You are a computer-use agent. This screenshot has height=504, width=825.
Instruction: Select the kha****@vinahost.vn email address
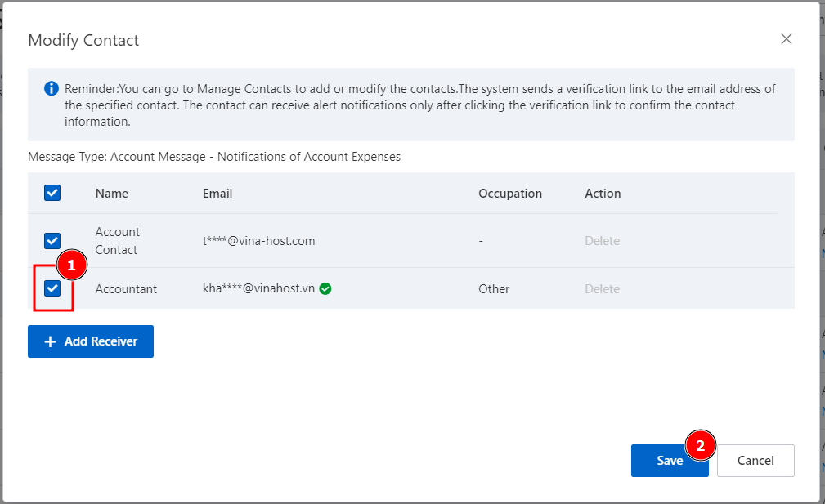pos(258,288)
